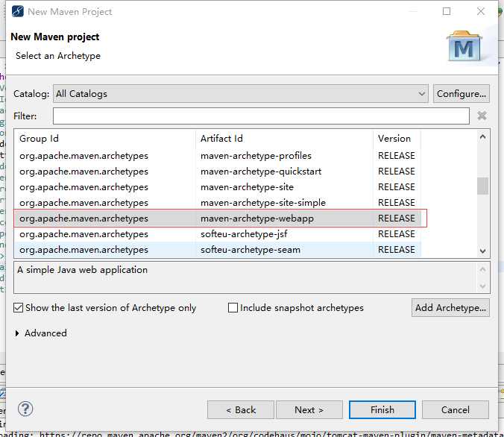This screenshot has height=437, width=504.
Task: Enable Include snapshot archetypes checkbox
Action: (x=233, y=308)
